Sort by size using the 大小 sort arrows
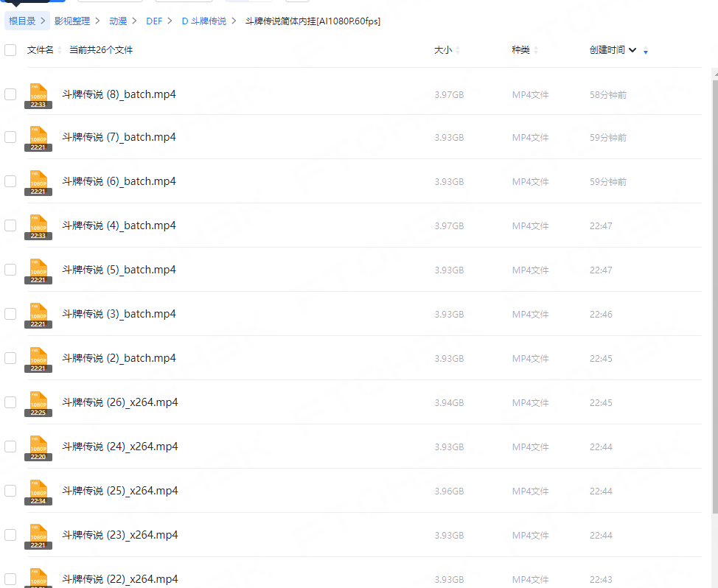 pos(458,50)
